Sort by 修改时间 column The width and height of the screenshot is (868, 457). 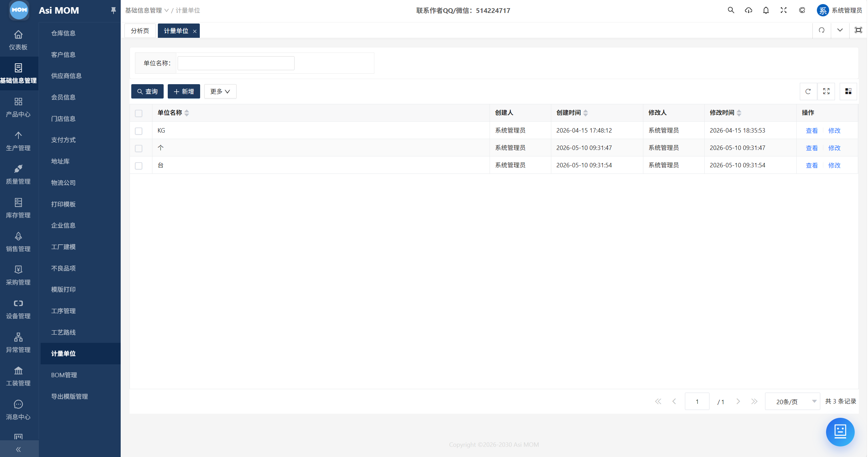(739, 113)
